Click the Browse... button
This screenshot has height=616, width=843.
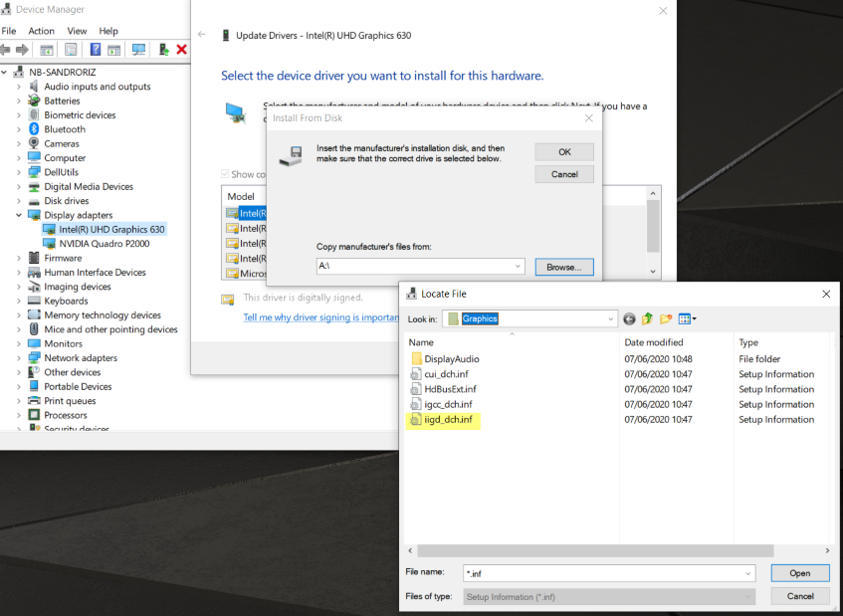[564, 267]
